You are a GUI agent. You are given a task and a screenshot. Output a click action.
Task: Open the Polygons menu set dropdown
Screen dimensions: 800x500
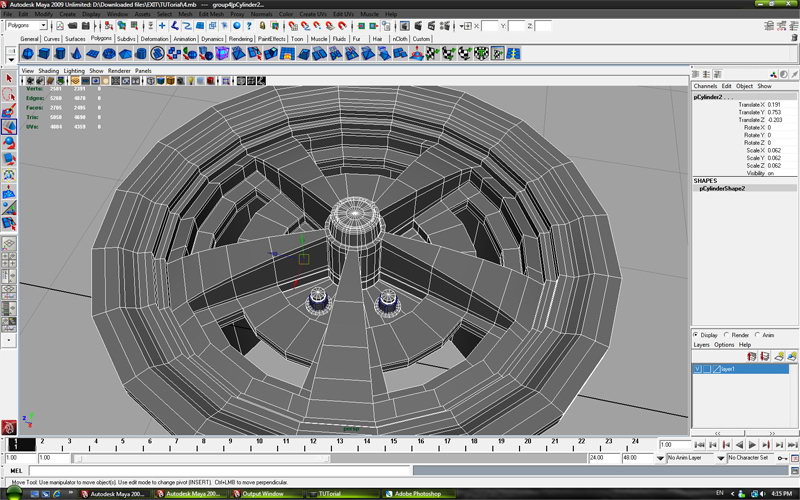pos(26,26)
